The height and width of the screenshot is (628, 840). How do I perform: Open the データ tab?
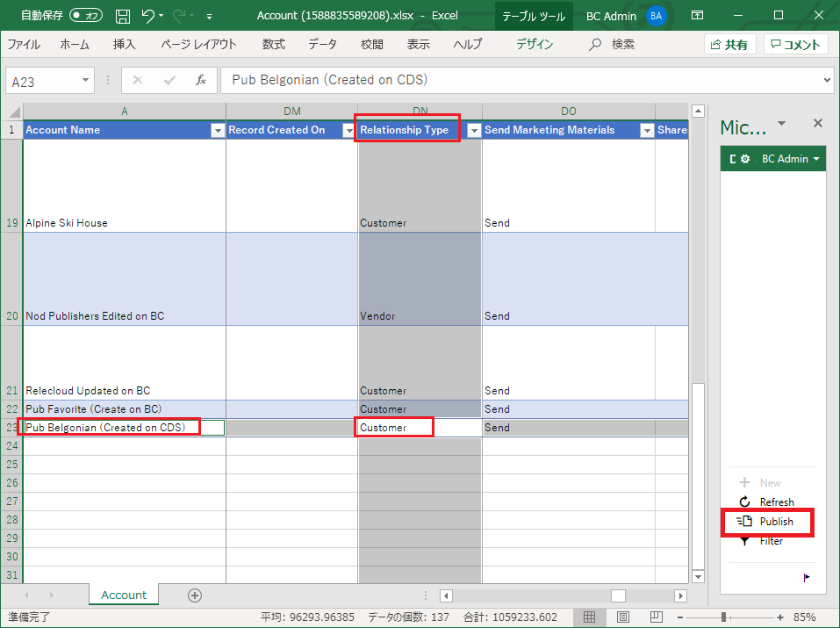(x=322, y=45)
